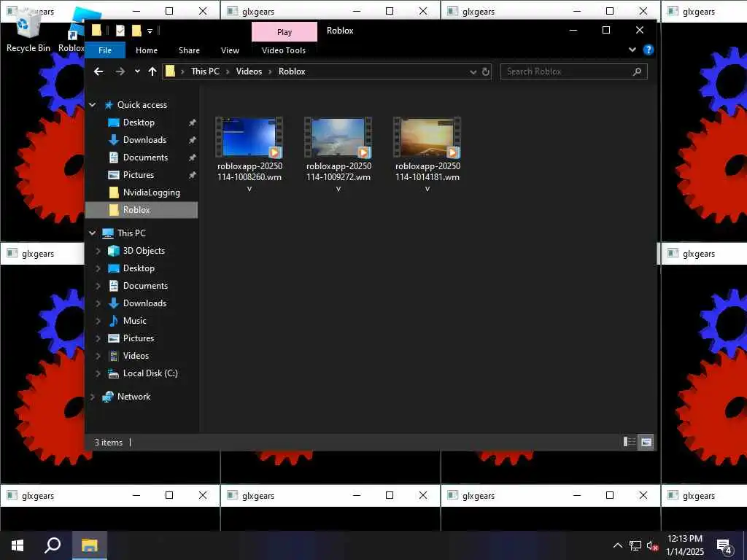The width and height of the screenshot is (747, 560).
Task: Open the Video Tools tab
Action: 284,50
